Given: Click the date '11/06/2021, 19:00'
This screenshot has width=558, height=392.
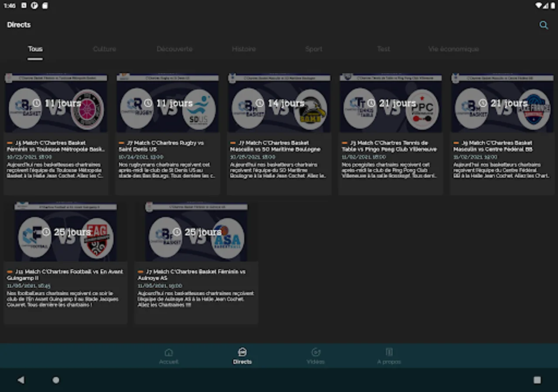Looking at the screenshot, I should (x=160, y=286).
